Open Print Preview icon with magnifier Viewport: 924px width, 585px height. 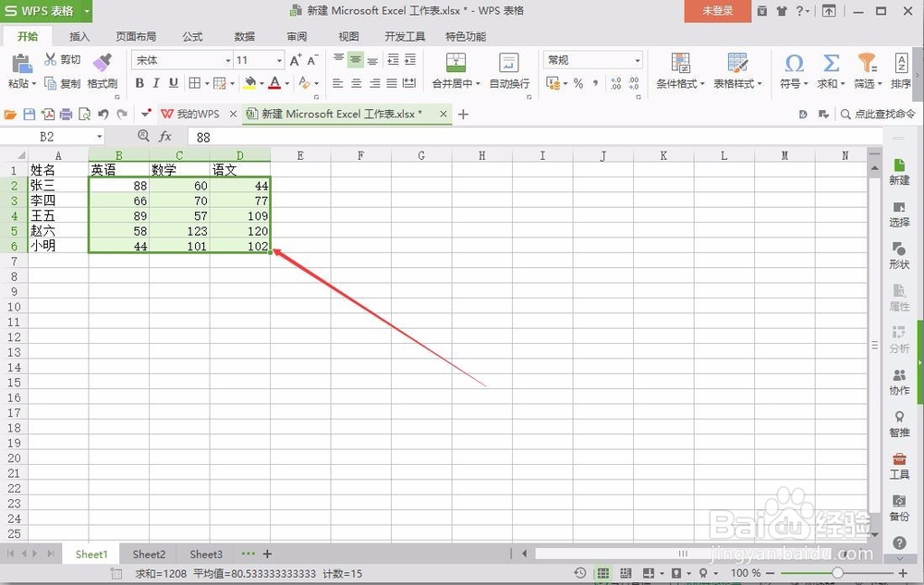[x=84, y=115]
